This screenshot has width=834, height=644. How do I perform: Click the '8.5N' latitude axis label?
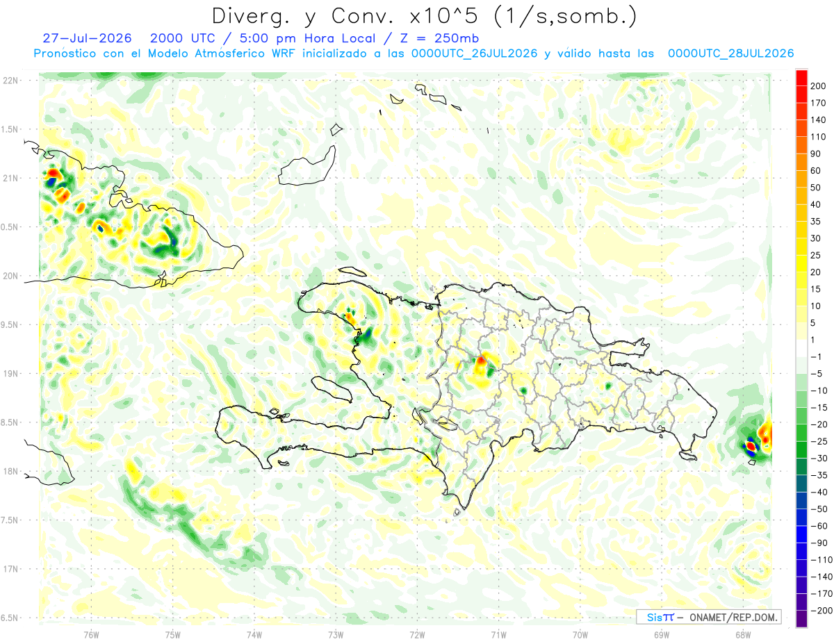[10, 422]
